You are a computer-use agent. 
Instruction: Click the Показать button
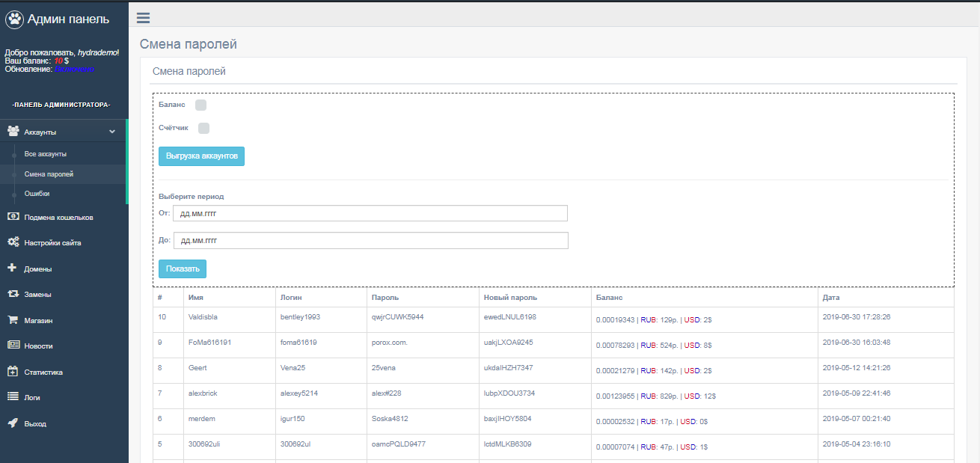click(x=182, y=269)
